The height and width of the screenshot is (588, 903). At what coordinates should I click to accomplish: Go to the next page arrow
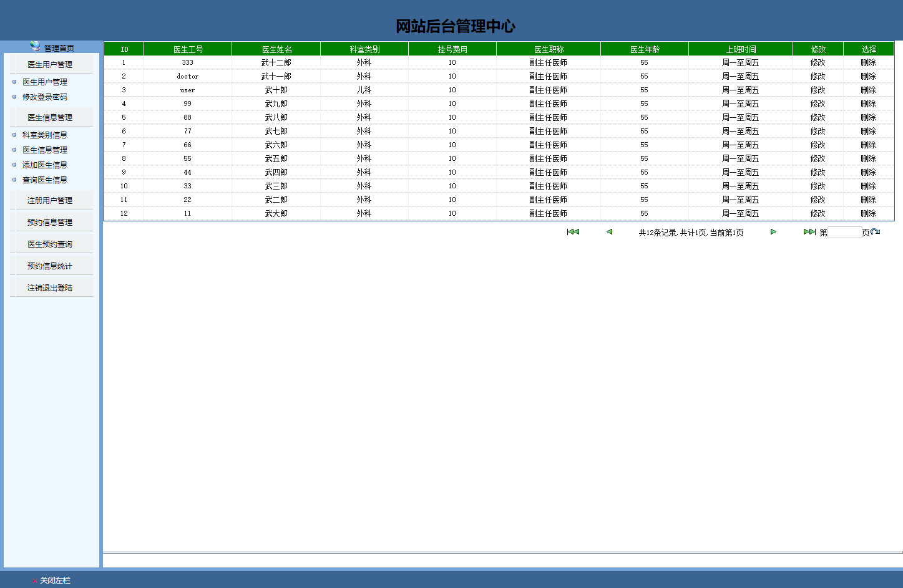click(x=773, y=232)
